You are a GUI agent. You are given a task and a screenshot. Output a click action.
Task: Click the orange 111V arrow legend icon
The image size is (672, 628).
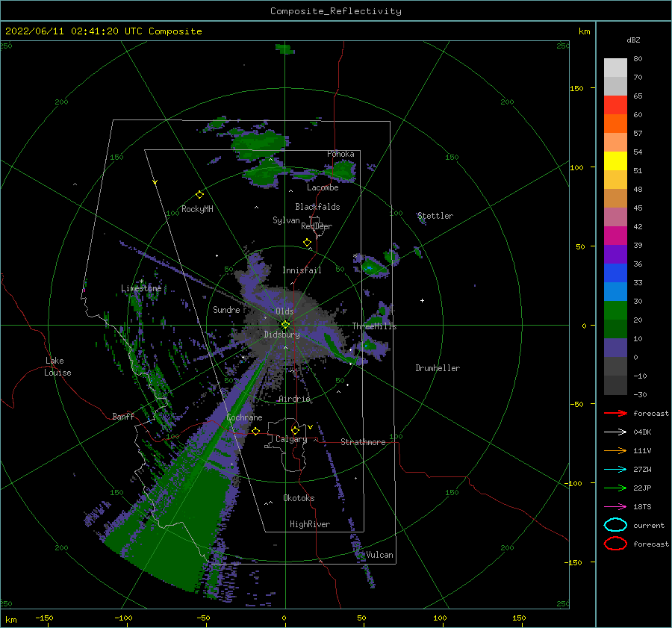[x=615, y=450]
